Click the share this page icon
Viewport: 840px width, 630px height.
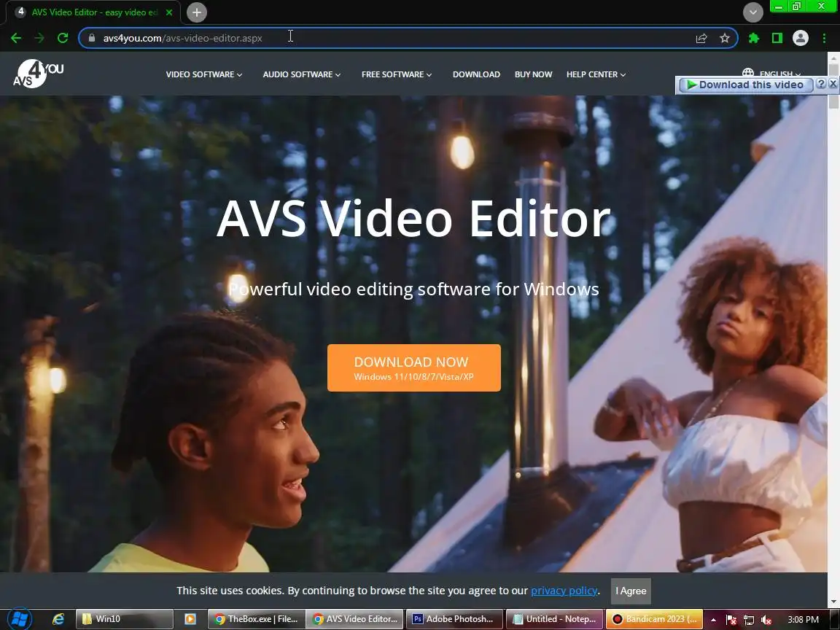701,38
